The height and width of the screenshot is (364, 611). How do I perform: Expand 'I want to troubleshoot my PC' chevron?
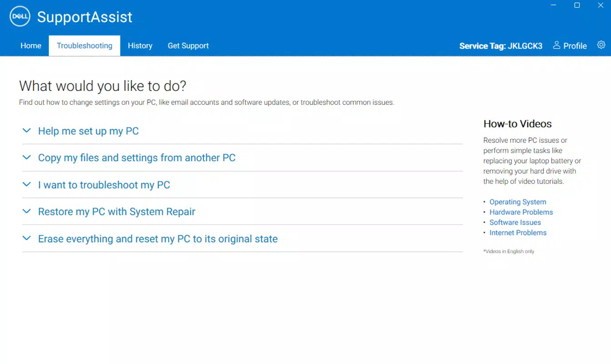27,185
